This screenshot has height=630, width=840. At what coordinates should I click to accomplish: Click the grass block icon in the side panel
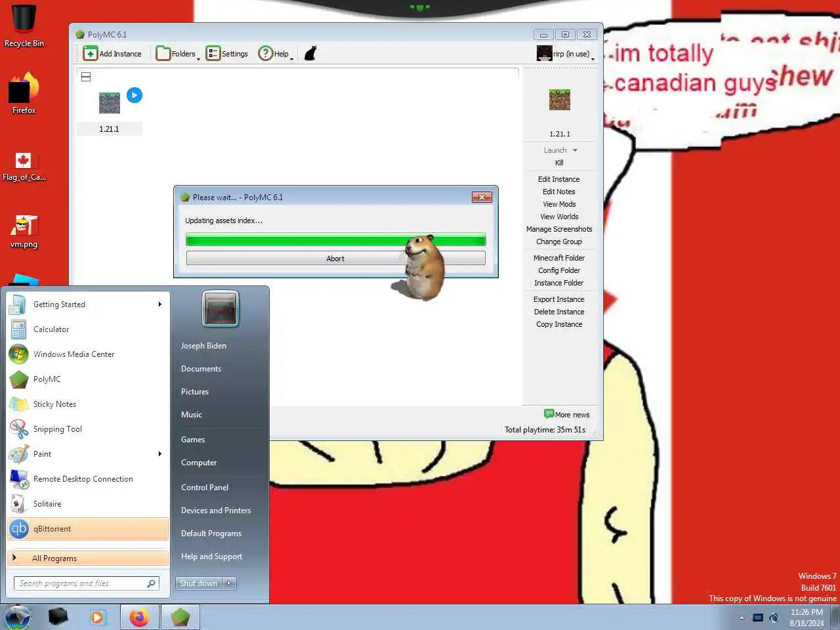(x=560, y=100)
